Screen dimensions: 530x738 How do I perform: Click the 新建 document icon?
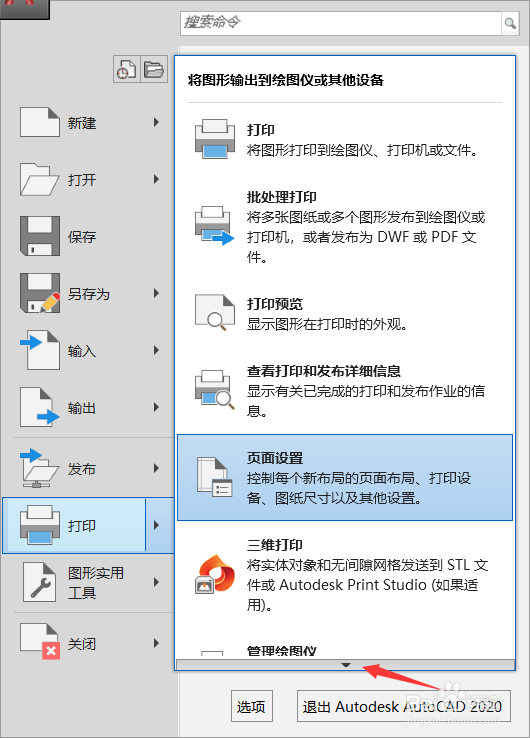40,122
